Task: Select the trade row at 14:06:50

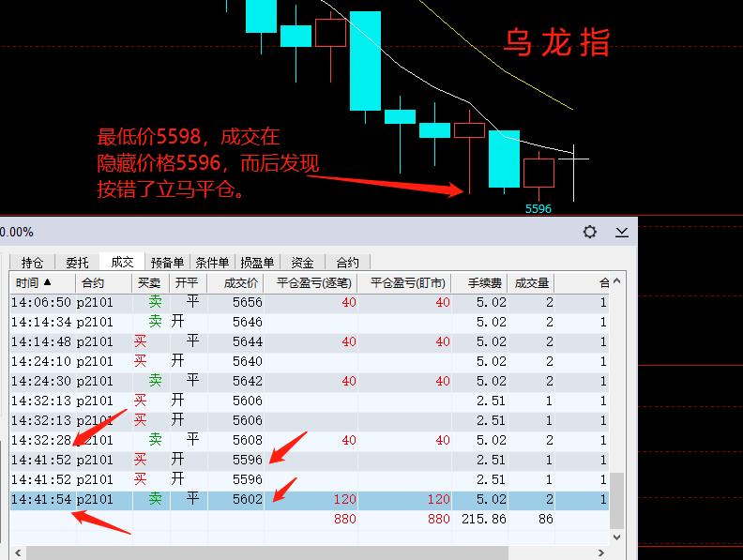Action: 310,302
